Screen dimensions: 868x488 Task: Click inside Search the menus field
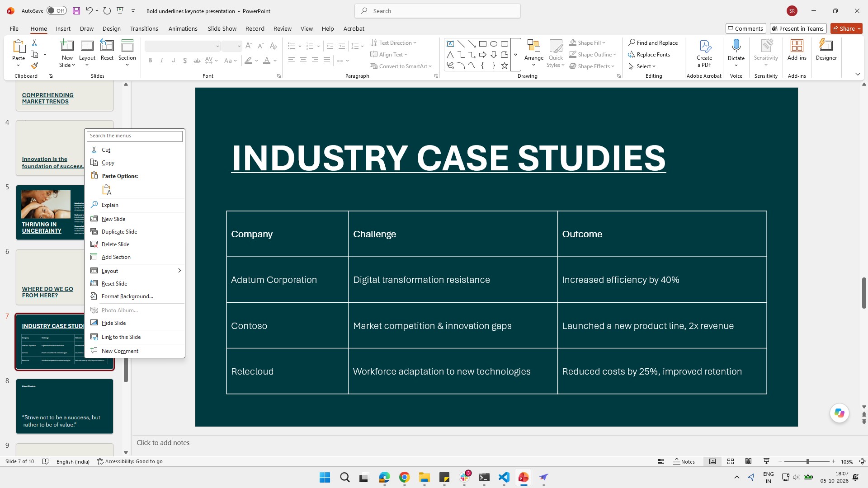coord(135,136)
